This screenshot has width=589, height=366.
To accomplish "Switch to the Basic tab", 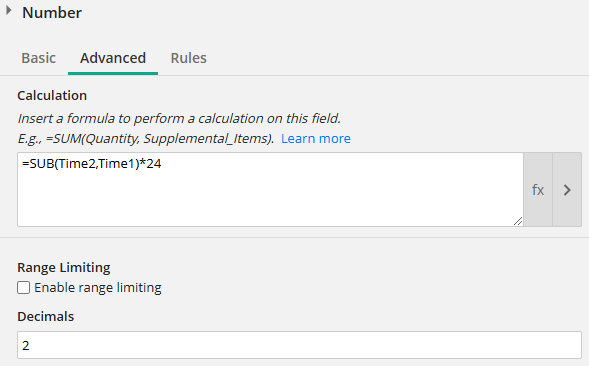I will 38,58.
